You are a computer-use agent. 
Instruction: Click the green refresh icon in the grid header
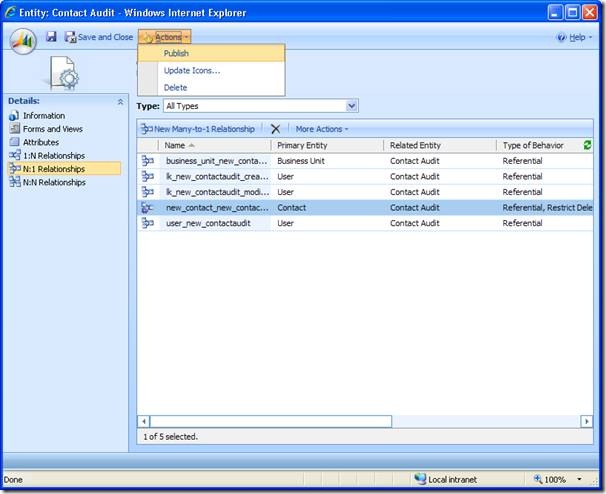tap(586, 146)
